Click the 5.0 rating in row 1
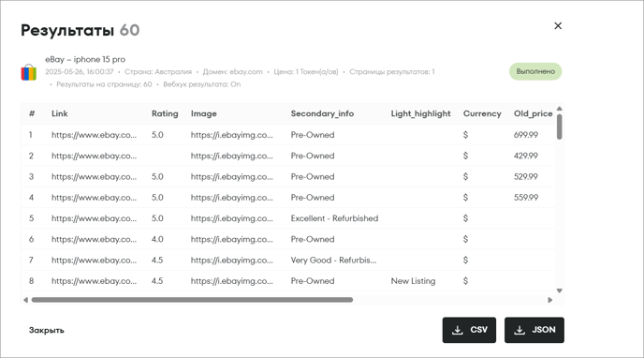 pyautogui.click(x=157, y=135)
